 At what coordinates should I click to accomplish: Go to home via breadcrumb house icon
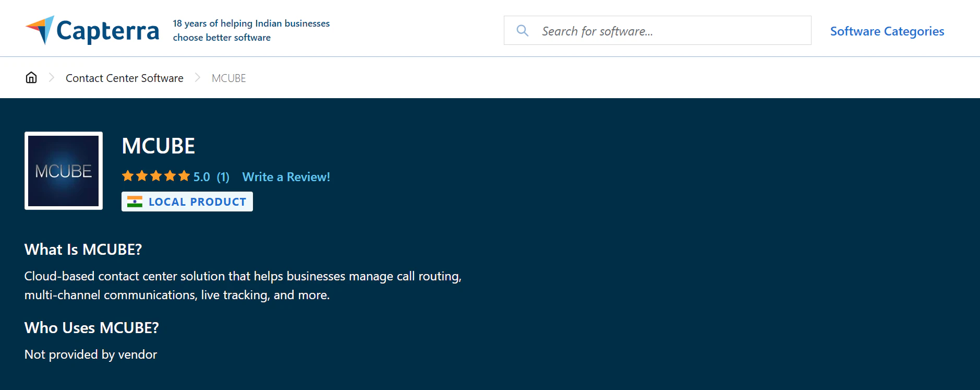pos(31,78)
